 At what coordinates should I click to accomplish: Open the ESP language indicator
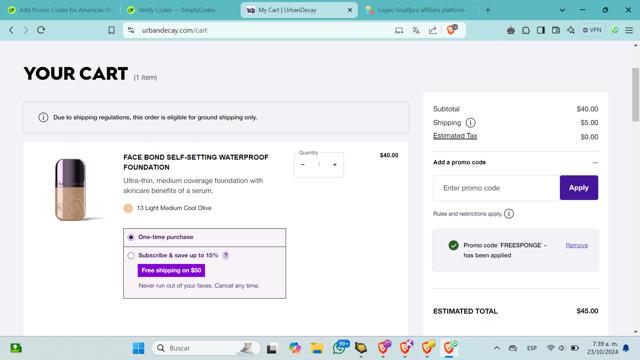tap(532, 348)
